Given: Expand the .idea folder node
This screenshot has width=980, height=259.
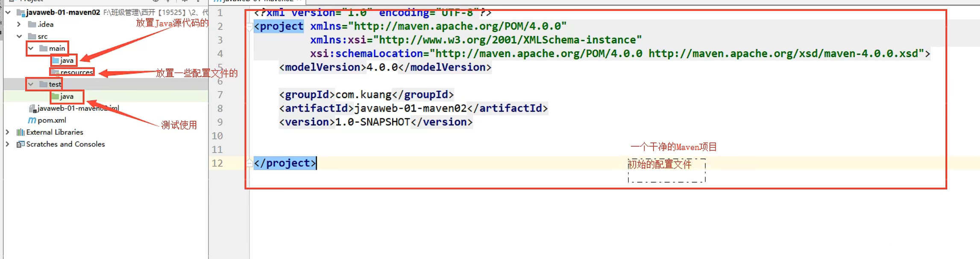Looking at the screenshot, I should point(19,24).
